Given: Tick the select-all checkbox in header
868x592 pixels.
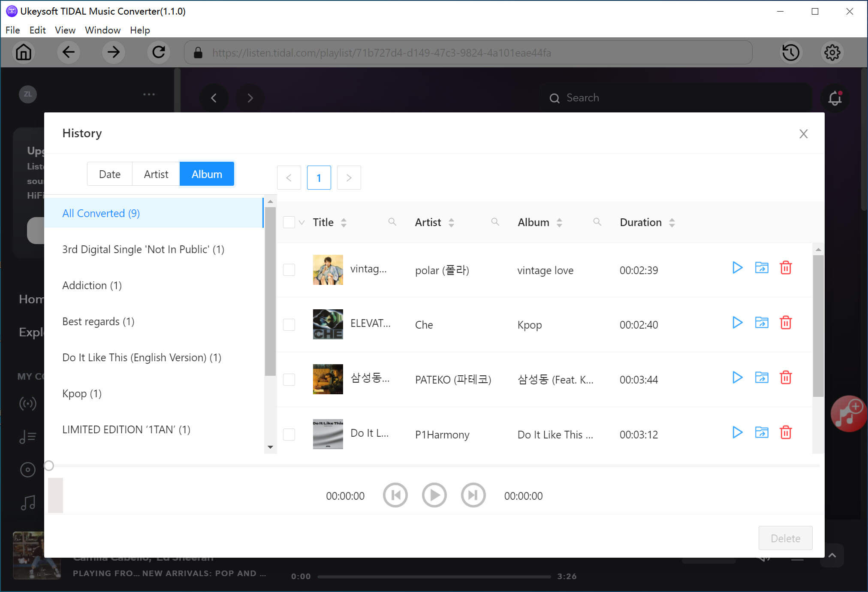Looking at the screenshot, I should 289,222.
